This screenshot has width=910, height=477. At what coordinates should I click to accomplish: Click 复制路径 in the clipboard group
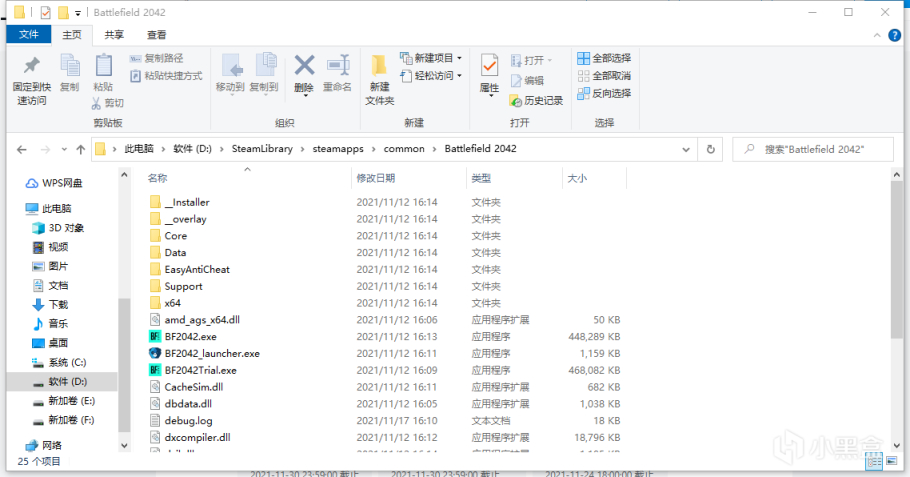157,58
